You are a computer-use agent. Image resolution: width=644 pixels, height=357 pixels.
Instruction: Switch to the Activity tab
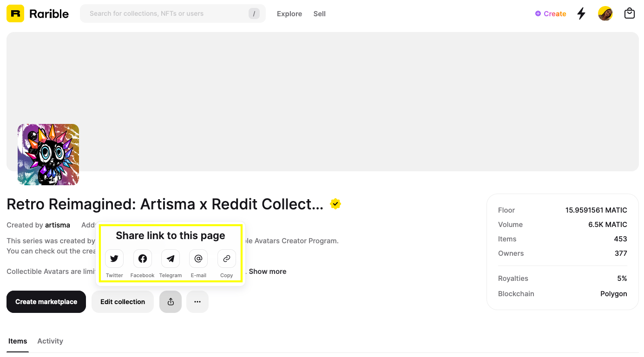pos(50,341)
